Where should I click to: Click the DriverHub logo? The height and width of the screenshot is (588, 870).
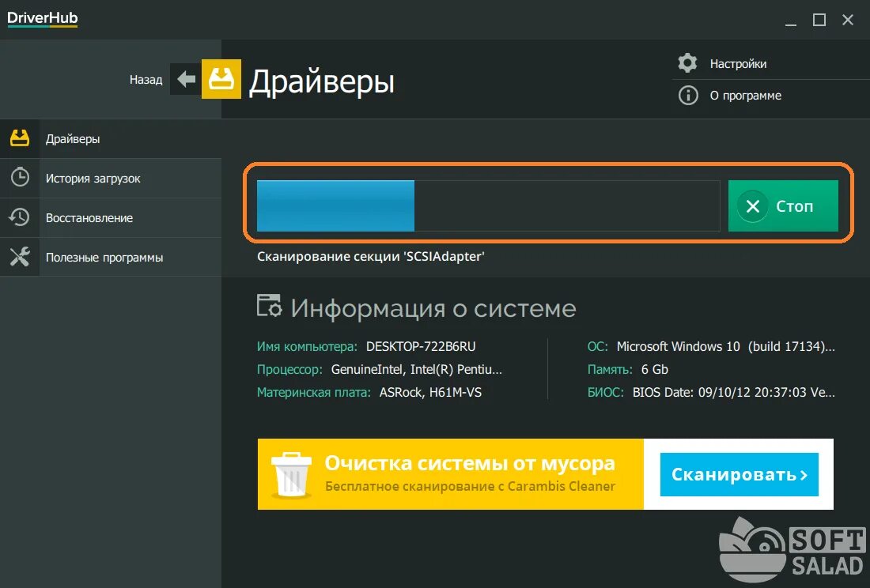coord(42,18)
